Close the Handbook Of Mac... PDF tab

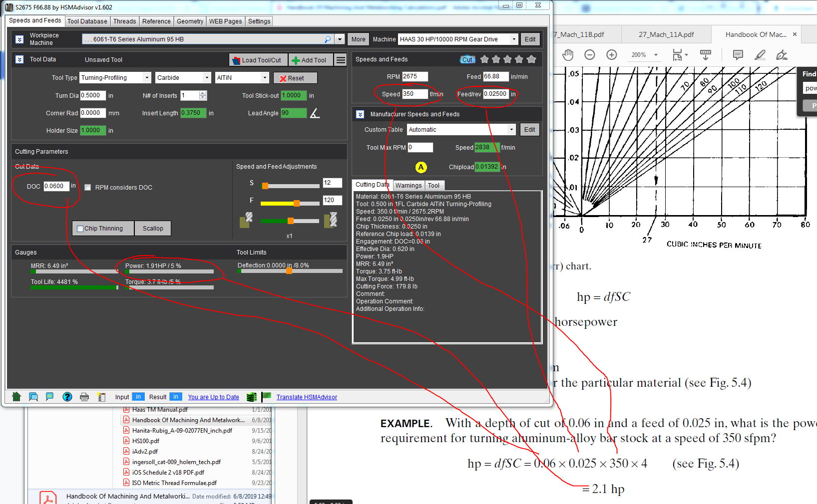coord(795,34)
